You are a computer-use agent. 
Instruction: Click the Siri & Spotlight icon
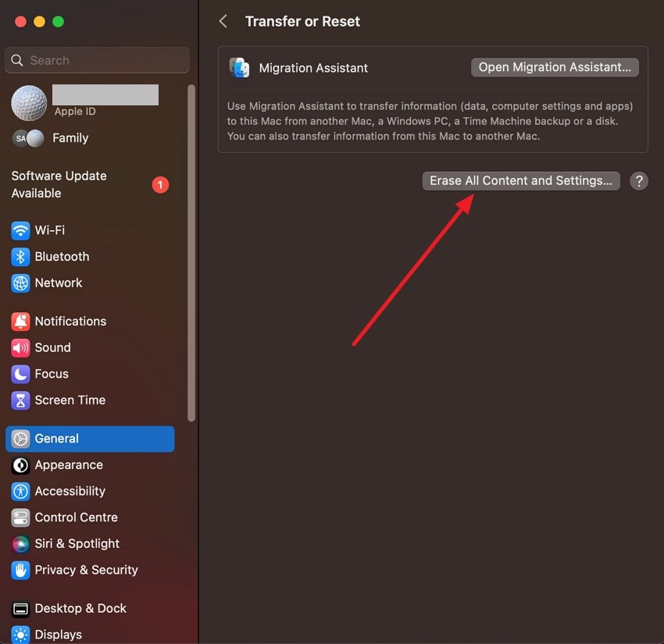[x=20, y=544]
